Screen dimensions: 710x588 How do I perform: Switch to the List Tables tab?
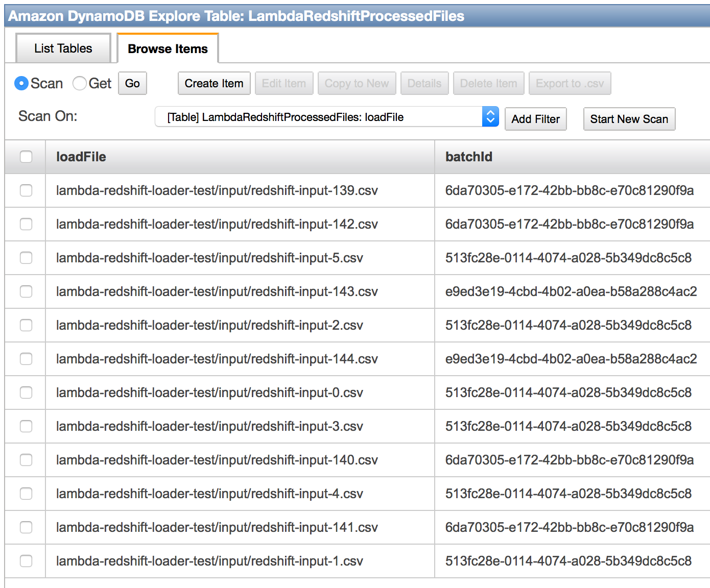(x=63, y=48)
